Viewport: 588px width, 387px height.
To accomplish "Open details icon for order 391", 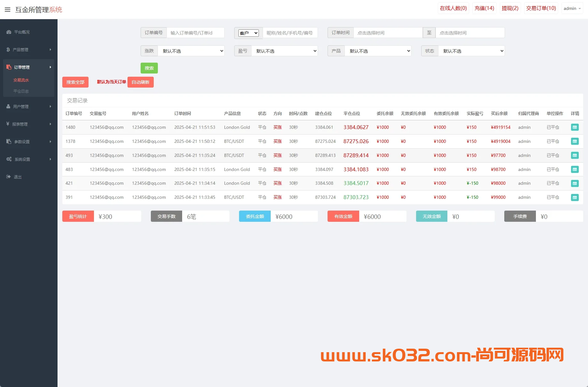I will click(575, 197).
